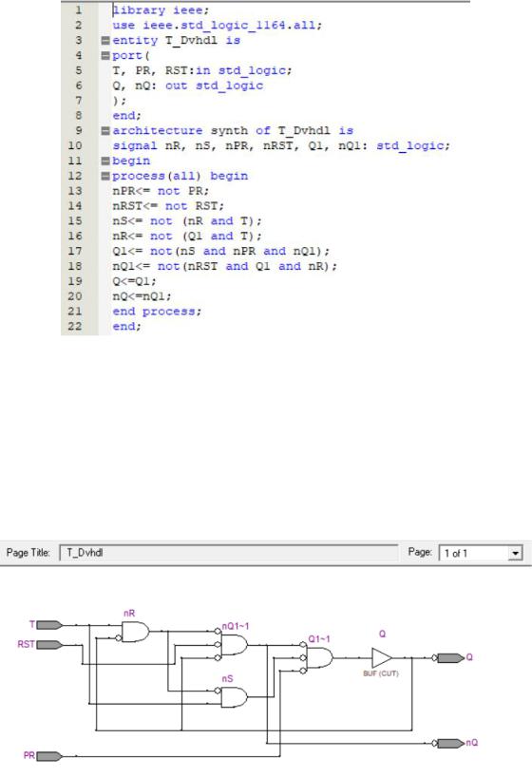Select the nQ1~1 gate symbol
This screenshot has height=777, width=532.
click(x=234, y=645)
